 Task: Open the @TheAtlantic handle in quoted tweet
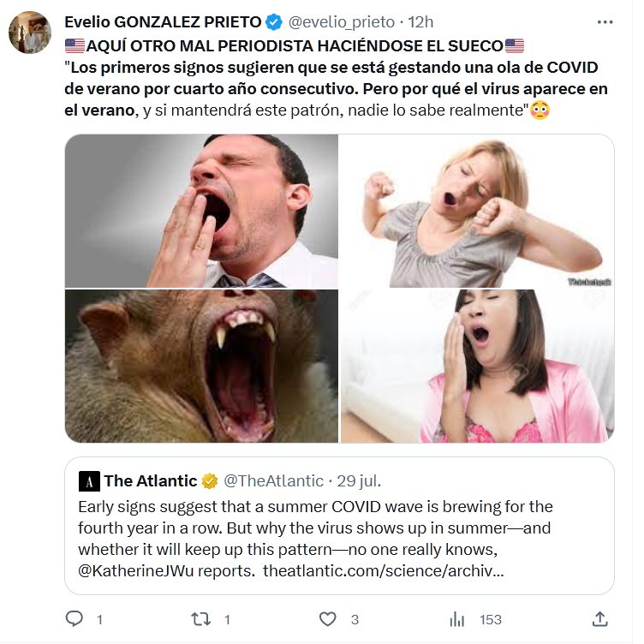(274, 481)
